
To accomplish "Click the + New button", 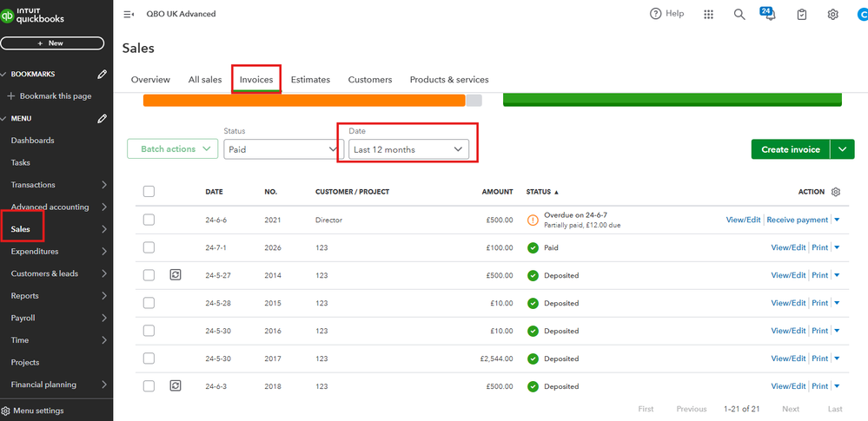I will tap(52, 43).
